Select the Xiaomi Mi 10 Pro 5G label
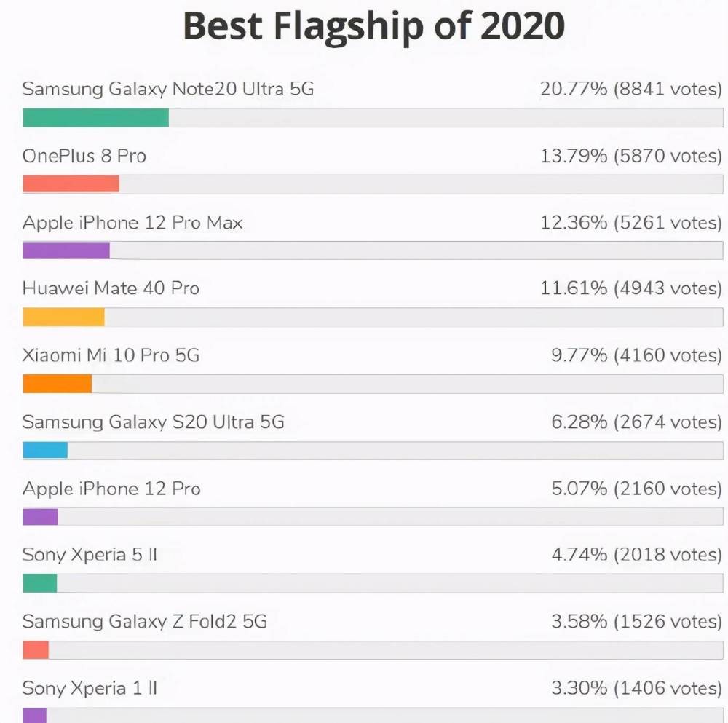This screenshot has width=728, height=723. click(x=111, y=355)
